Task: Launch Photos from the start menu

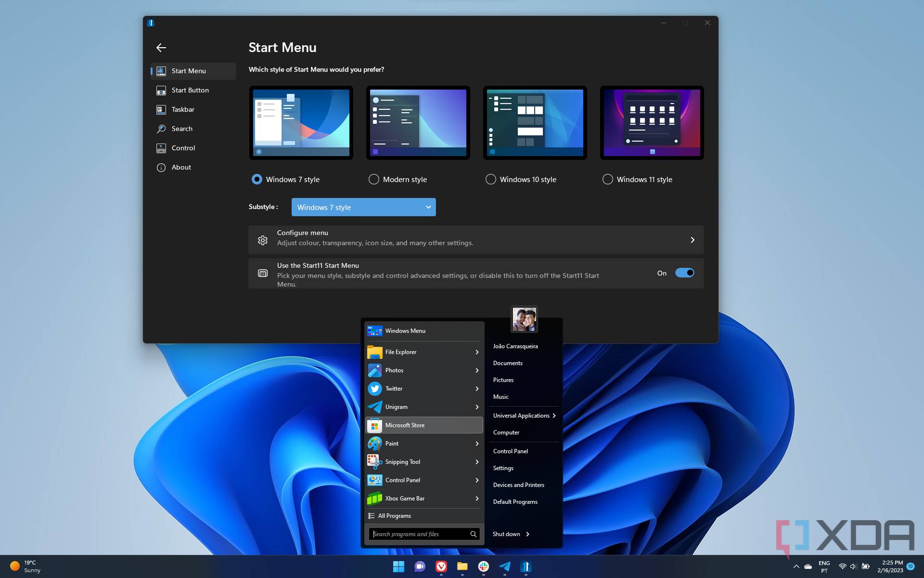Action: pyautogui.click(x=423, y=370)
